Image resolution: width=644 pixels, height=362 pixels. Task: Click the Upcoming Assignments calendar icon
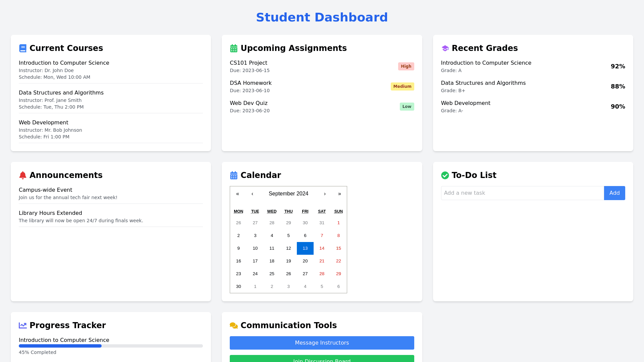233,48
